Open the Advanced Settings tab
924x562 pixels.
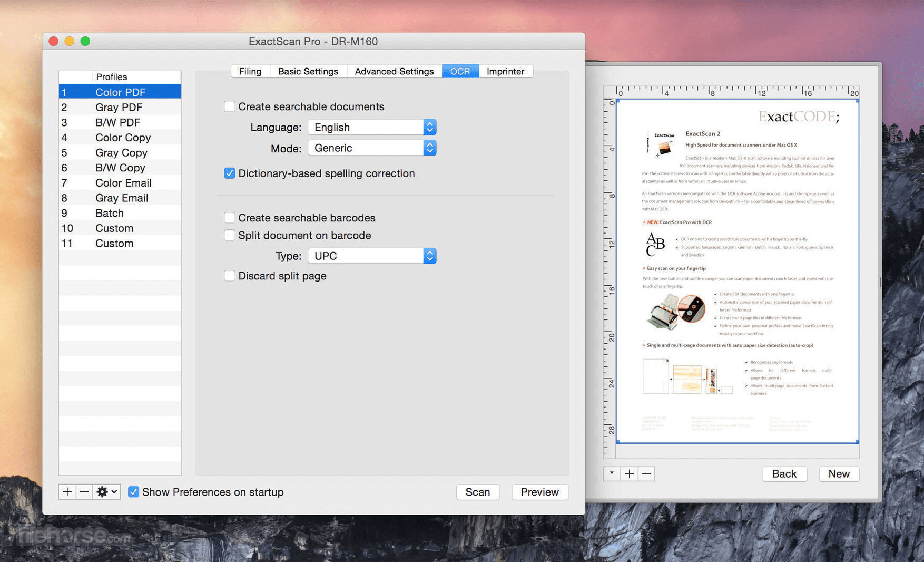click(394, 71)
